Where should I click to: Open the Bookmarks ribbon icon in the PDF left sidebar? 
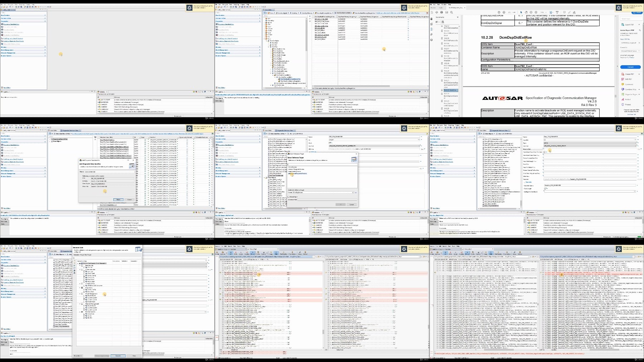(x=431, y=29)
